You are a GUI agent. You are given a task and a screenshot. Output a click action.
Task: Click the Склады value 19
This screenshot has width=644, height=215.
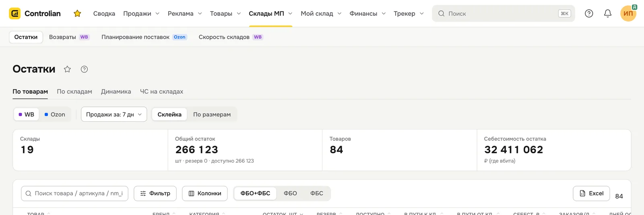[27, 150]
